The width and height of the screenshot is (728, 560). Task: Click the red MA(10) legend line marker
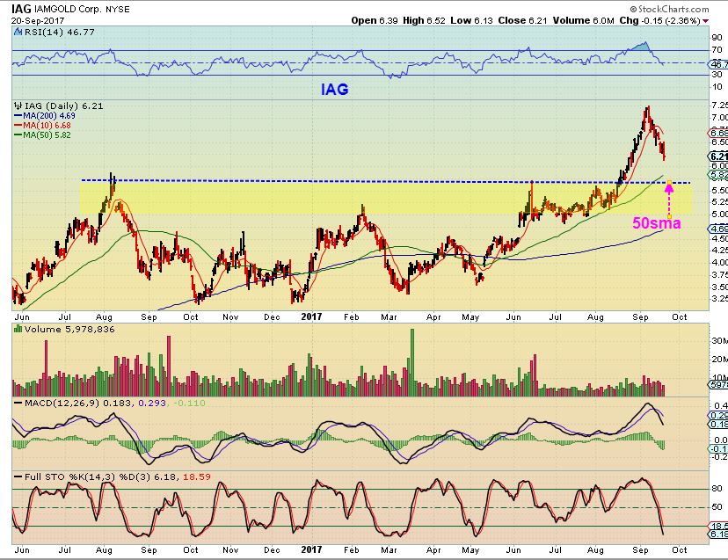point(18,126)
